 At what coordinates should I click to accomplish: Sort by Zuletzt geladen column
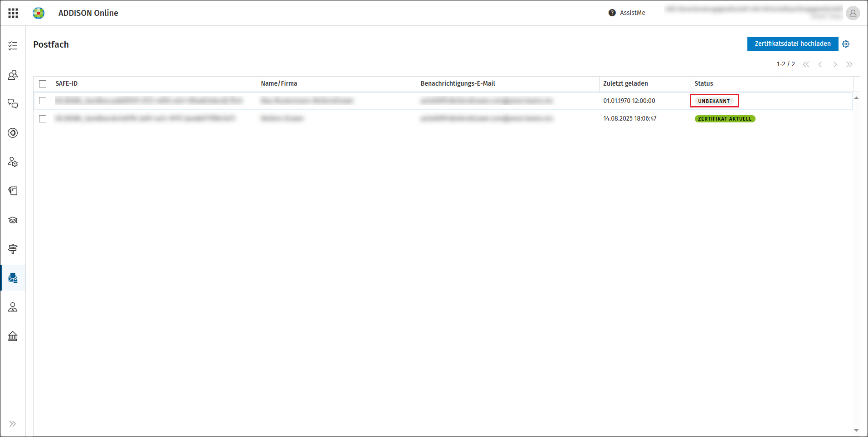coord(625,83)
